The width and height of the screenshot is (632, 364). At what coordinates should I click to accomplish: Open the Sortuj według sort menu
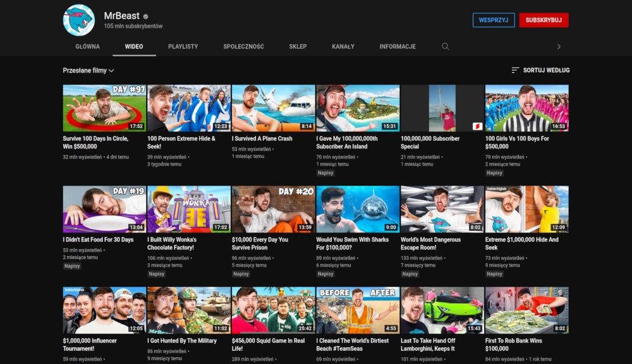(x=540, y=70)
